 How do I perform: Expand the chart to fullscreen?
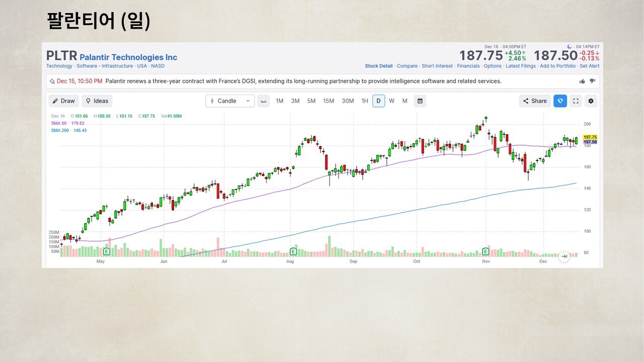pyautogui.click(x=576, y=101)
